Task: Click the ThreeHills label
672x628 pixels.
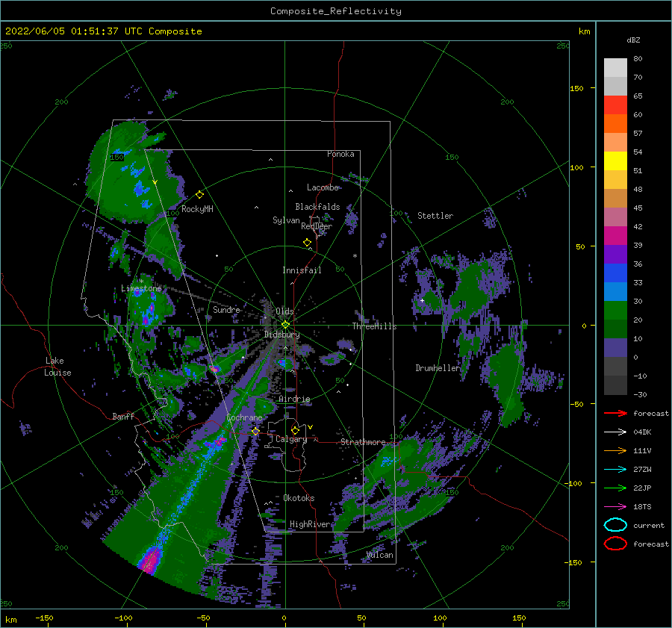Action: pos(374,326)
